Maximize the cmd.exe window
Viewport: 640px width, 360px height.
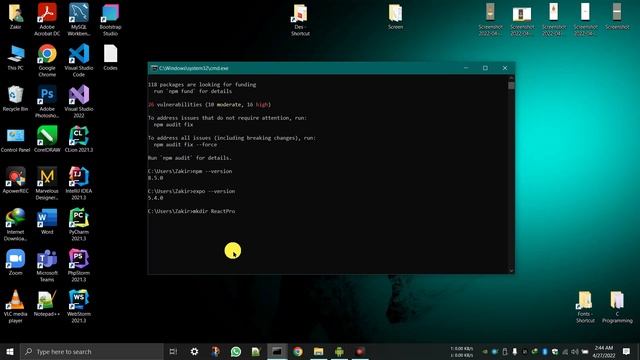coord(485,68)
